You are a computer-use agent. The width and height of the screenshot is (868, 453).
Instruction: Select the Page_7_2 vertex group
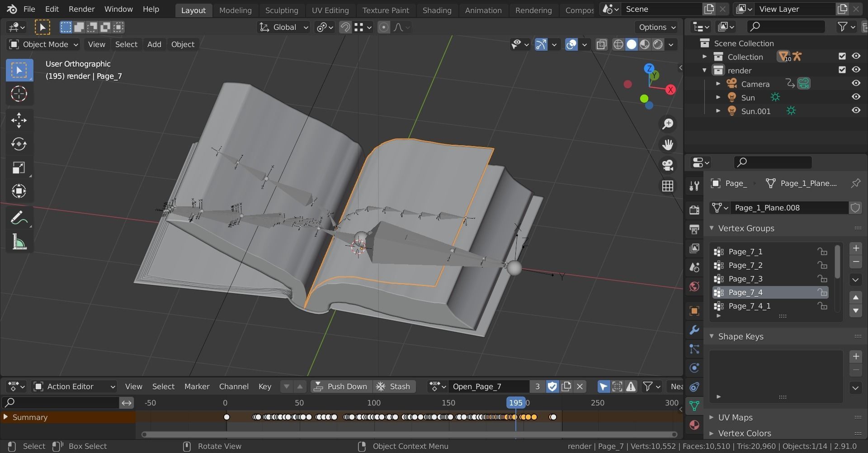coord(770,265)
